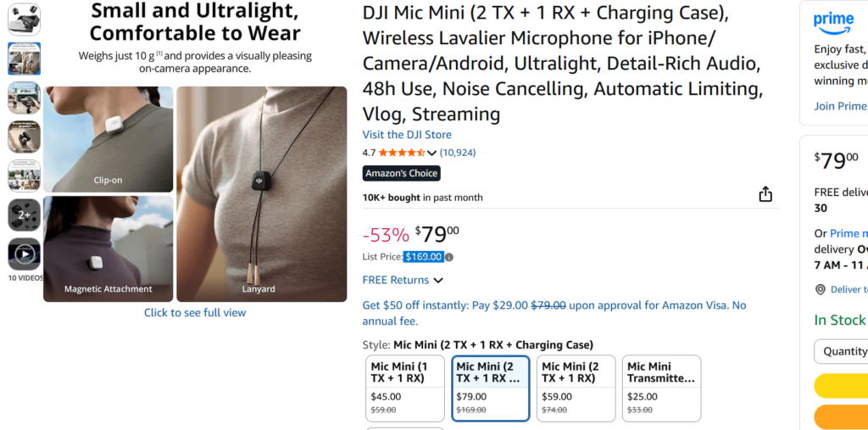Select Mic Mini (1 TX + 1 RX) style
Image resolution: width=868 pixels, height=430 pixels.
coord(405,388)
